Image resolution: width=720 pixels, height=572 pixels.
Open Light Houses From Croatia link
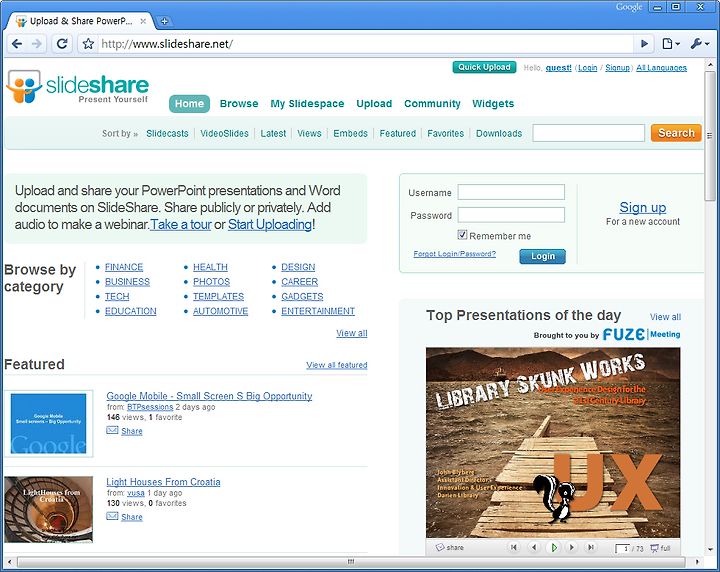163,482
